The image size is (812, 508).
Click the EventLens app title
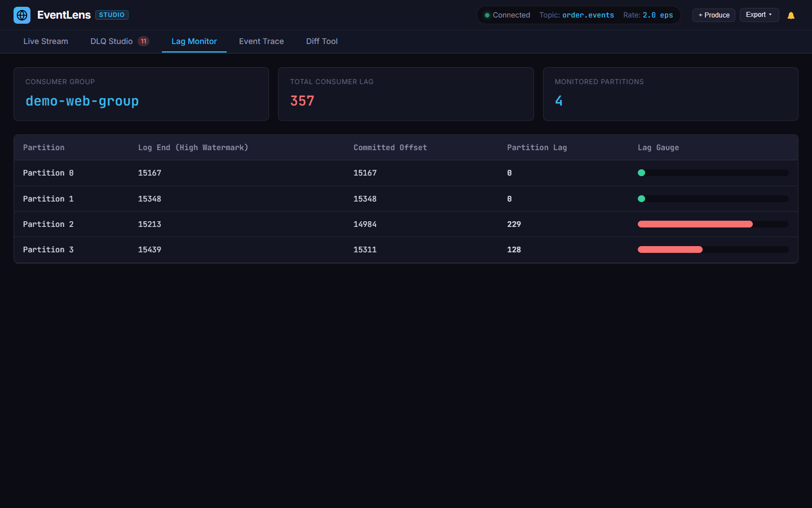point(64,15)
